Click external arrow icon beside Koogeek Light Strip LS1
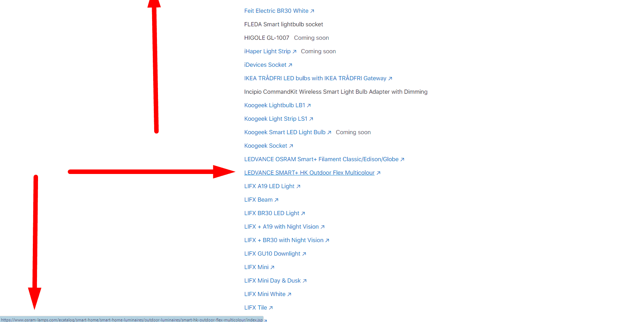 tap(311, 119)
